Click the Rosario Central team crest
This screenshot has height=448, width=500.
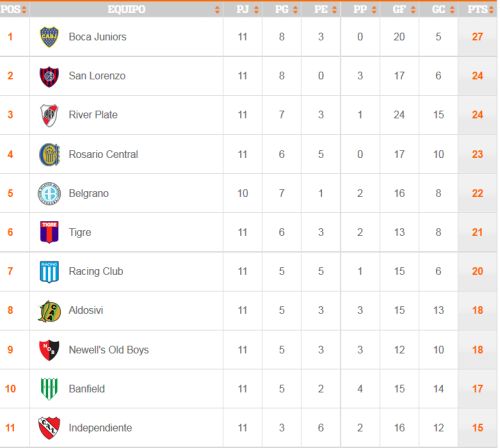click(49, 154)
